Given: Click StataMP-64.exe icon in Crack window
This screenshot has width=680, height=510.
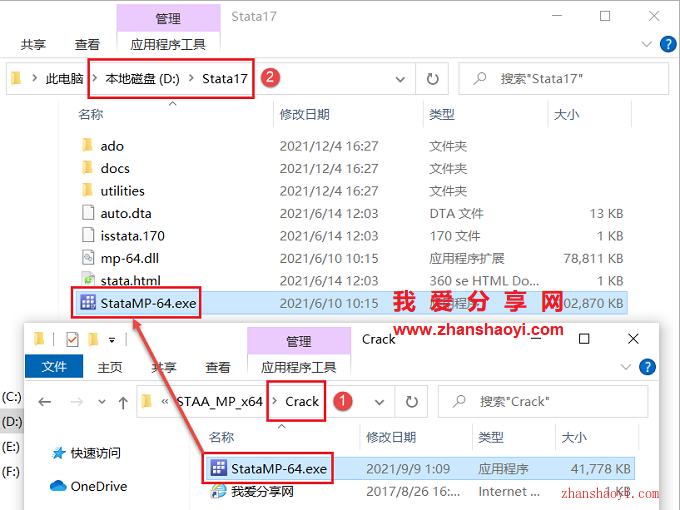Looking at the screenshot, I should pos(218,468).
